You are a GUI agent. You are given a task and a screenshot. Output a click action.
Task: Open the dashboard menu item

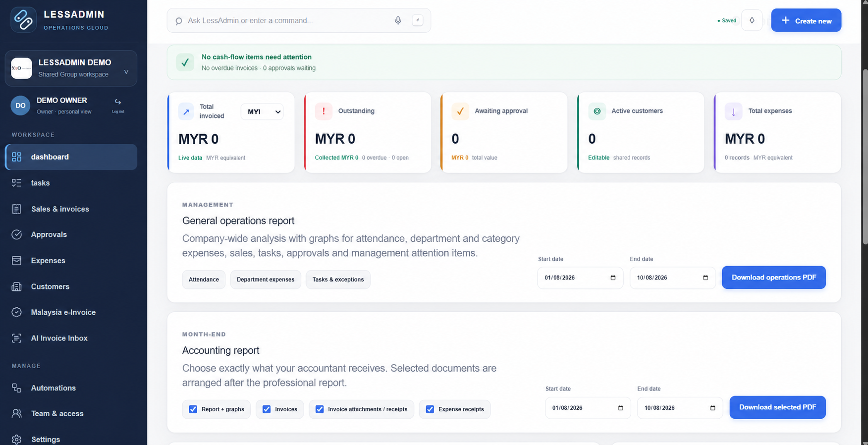click(x=71, y=157)
